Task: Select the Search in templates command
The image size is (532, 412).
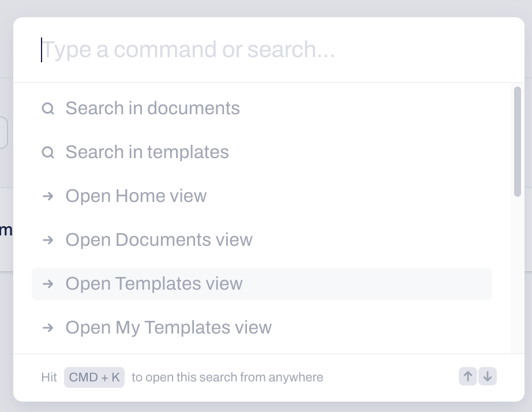Action: [262, 152]
